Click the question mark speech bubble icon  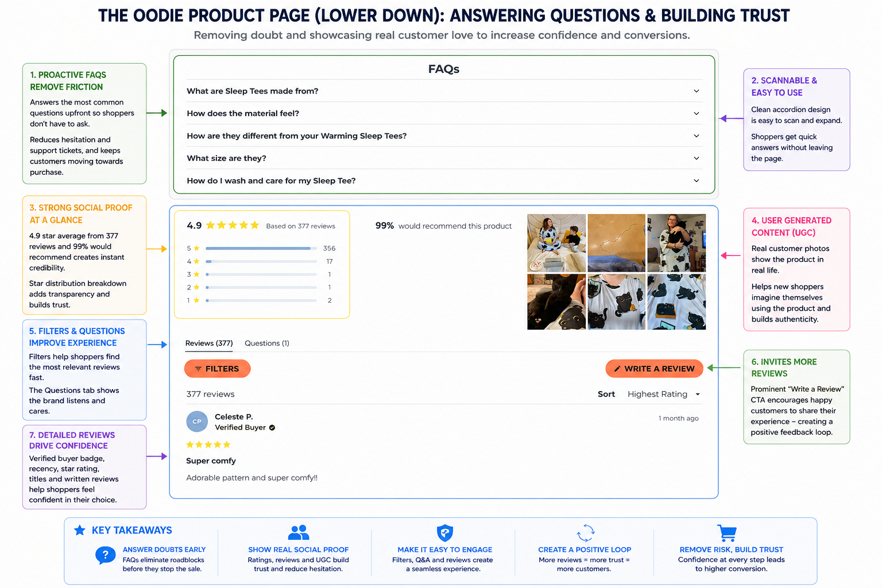(105, 555)
